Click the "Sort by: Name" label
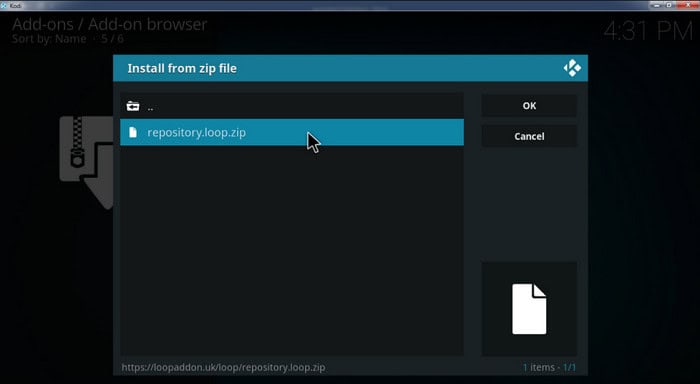 click(49, 39)
